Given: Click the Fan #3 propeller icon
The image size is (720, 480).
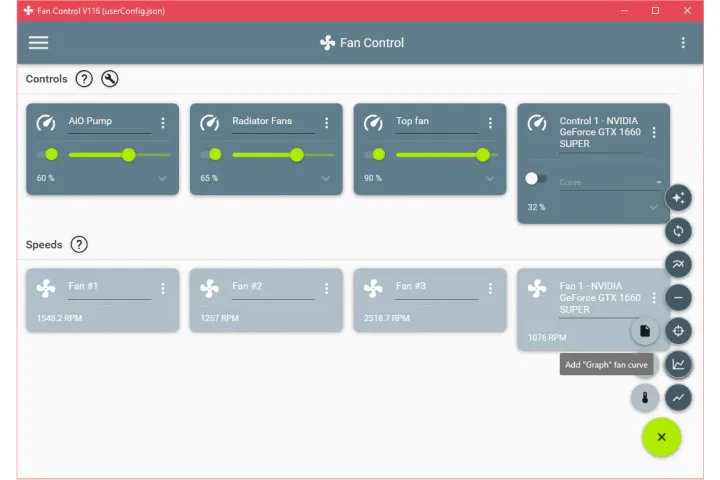Looking at the screenshot, I should [373, 288].
